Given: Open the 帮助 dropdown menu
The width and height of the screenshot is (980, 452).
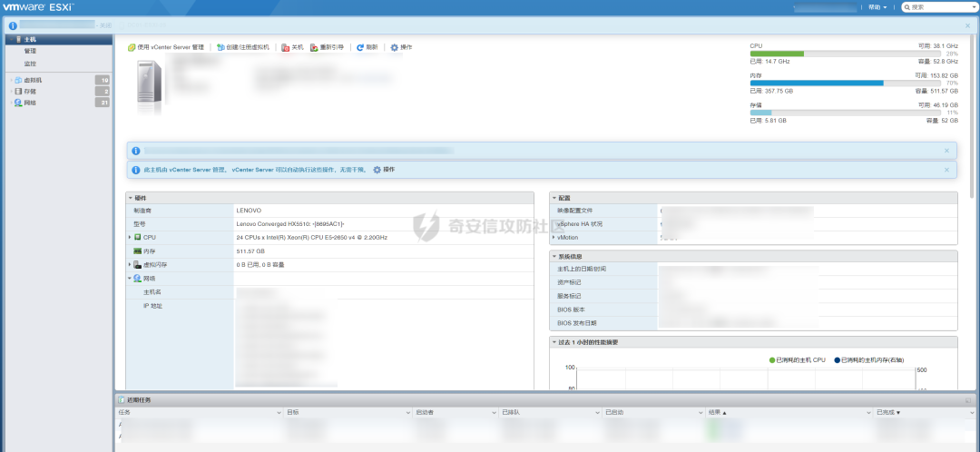Looking at the screenshot, I should [877, 7].
